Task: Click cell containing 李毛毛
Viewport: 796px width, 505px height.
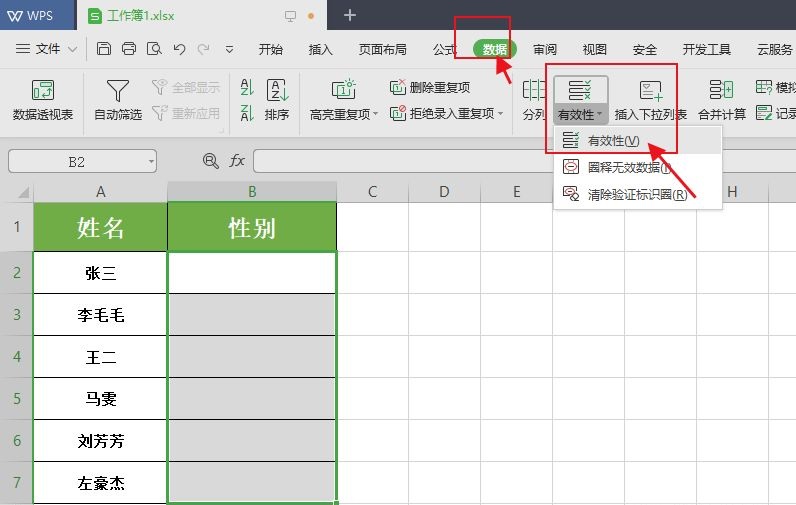Action: point(101,315)
